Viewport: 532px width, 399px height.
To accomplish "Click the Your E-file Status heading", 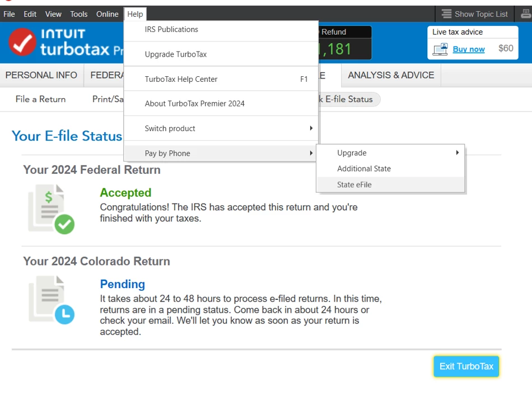I will (67, 136).
